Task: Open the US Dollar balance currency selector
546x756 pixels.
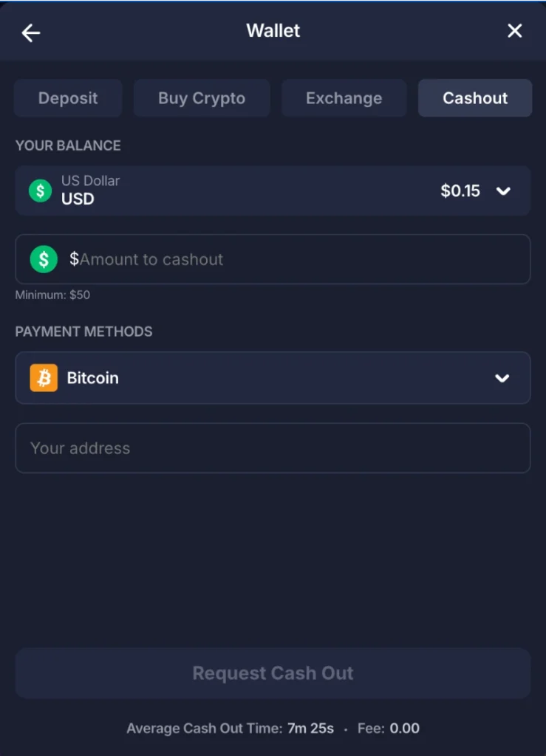Action: pos(273,190)
